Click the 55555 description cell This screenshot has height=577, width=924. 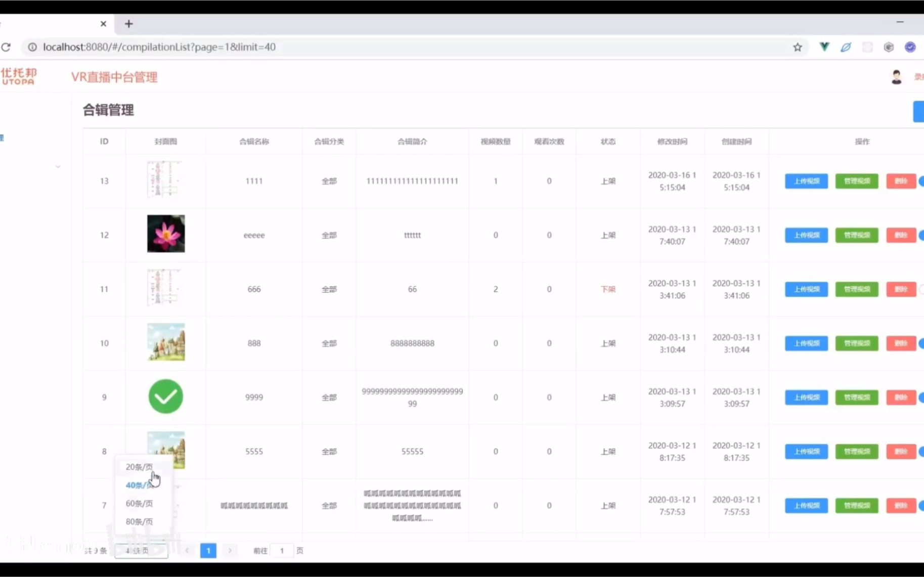click(412, 452)
